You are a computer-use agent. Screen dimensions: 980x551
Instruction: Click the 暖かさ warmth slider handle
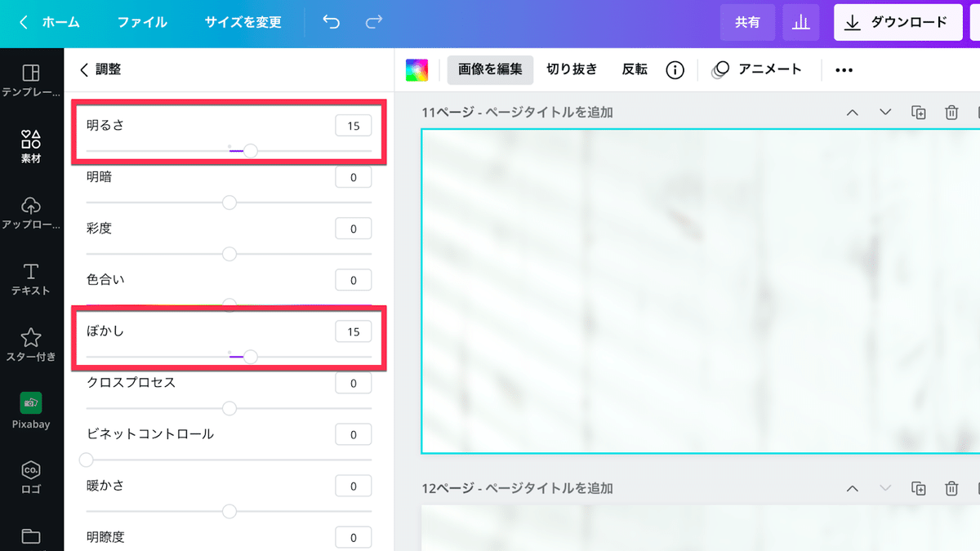point(229,511)
